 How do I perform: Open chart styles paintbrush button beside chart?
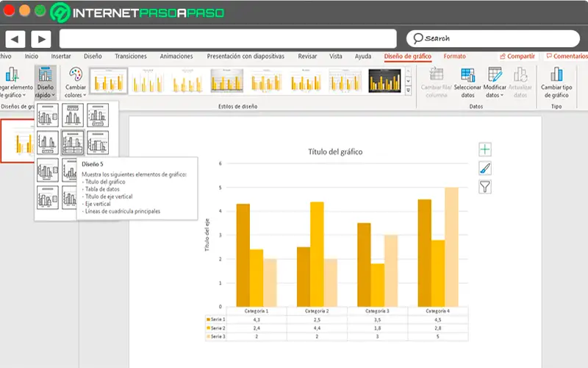(x=485, y=169)
